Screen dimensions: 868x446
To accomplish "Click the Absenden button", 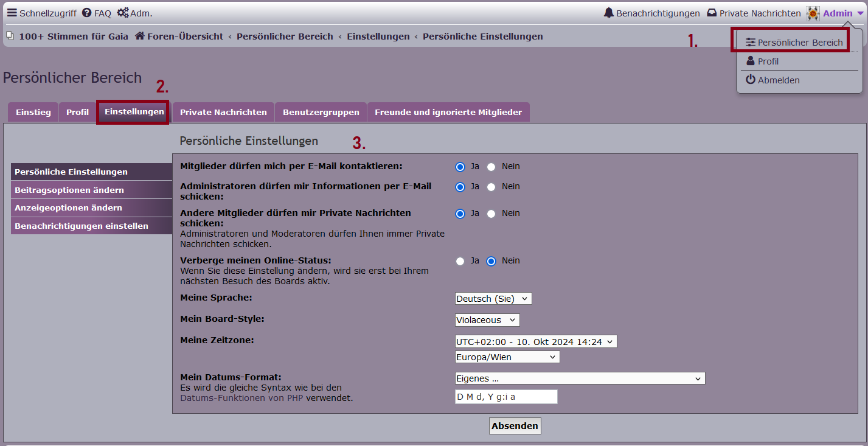I will (x=515, y=426).
